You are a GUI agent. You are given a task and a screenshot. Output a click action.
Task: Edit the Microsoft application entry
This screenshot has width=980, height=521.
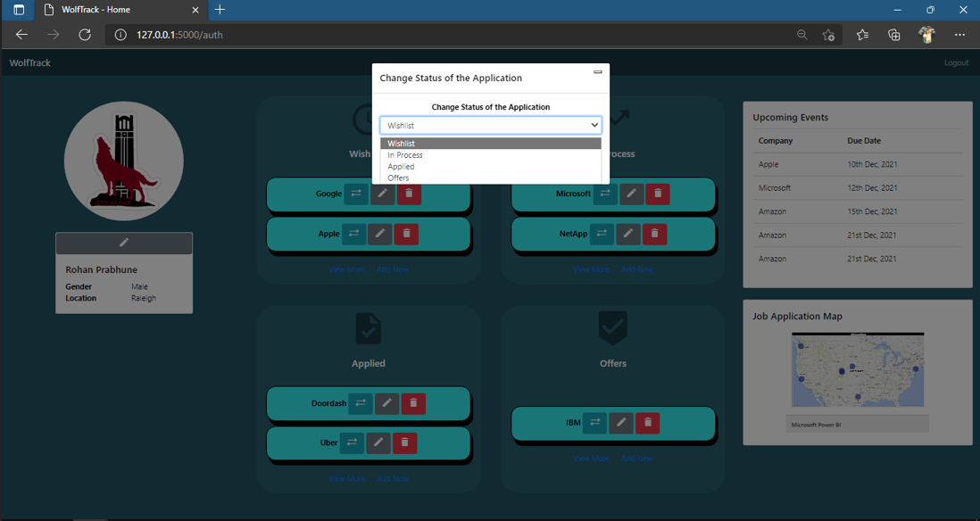(631, 194)
